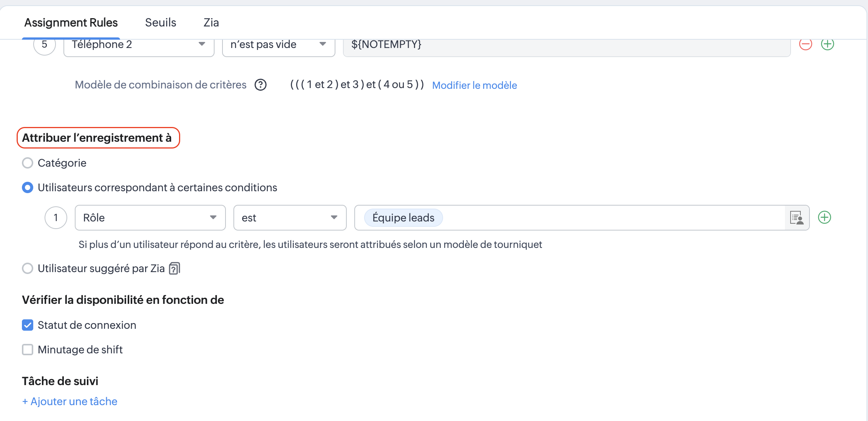Select Utilisateurs correspondant à certaines conditions
Viewport: 868px width, 421px height.
click(x=28, y=187)
